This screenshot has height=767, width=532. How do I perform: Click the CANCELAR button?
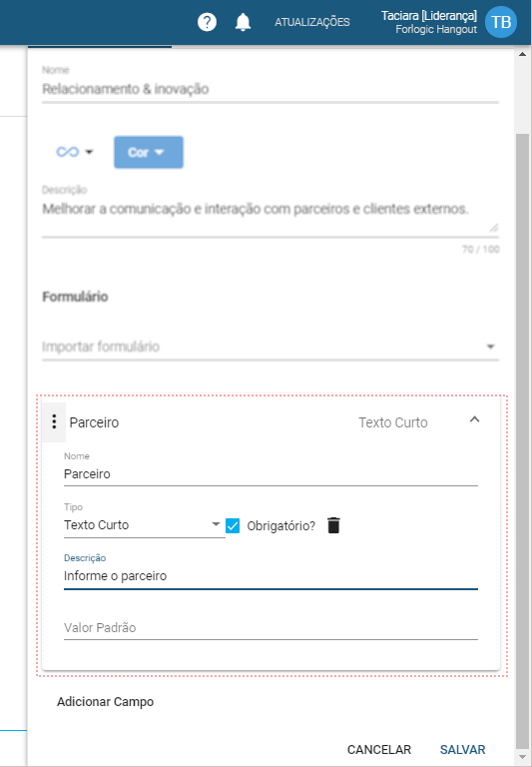(x=379, y=749)
